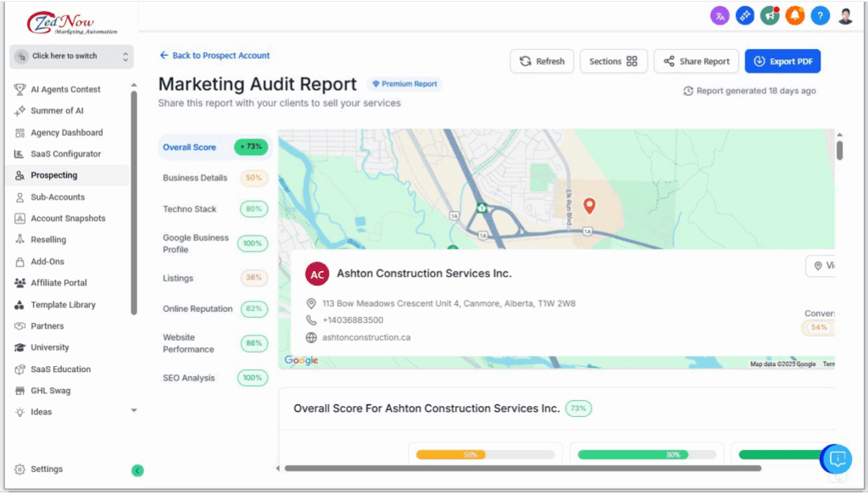Click the Ideas lightbulb icon
868x494 pixels.
click(20, 412)
